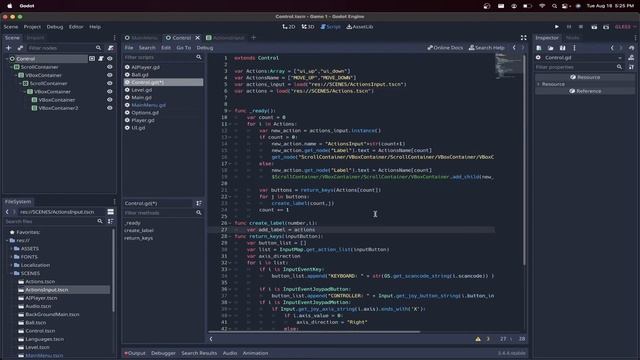Go to the previous script edit location
Viewport: 640px width, 360px height.
514,48
